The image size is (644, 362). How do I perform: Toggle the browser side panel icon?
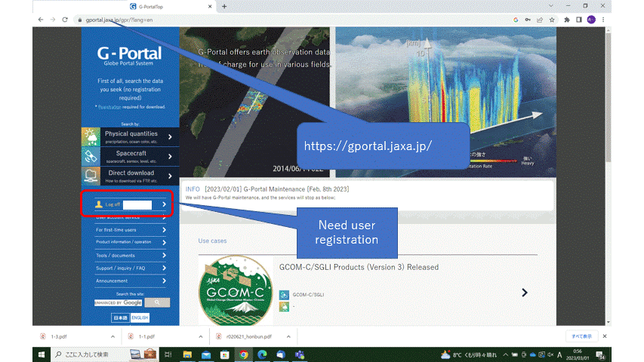click(579, 20)
